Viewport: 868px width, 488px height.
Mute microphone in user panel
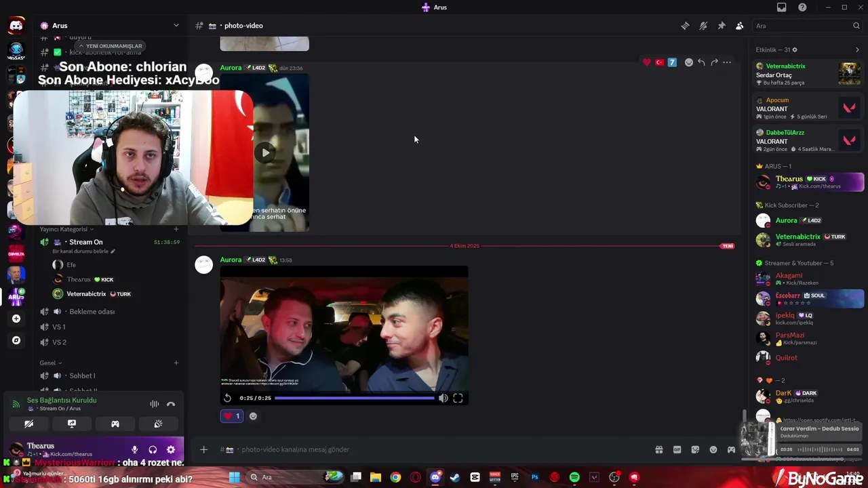pyautogui.click(x=134, y=449)
